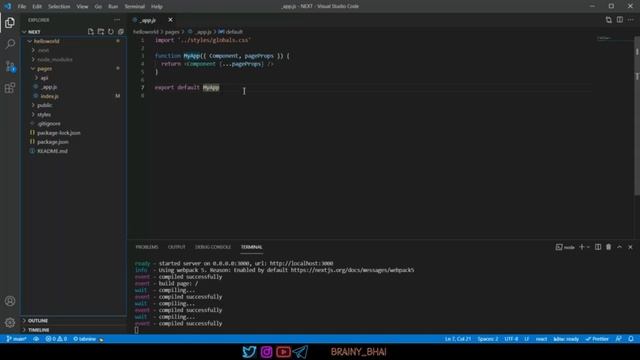Open notifications bell in status bar
The image size is (640, 360).
[x=631, y=339]
